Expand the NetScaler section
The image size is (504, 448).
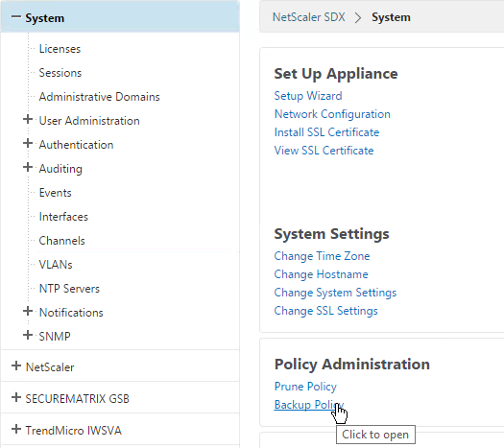pos(16,365)
